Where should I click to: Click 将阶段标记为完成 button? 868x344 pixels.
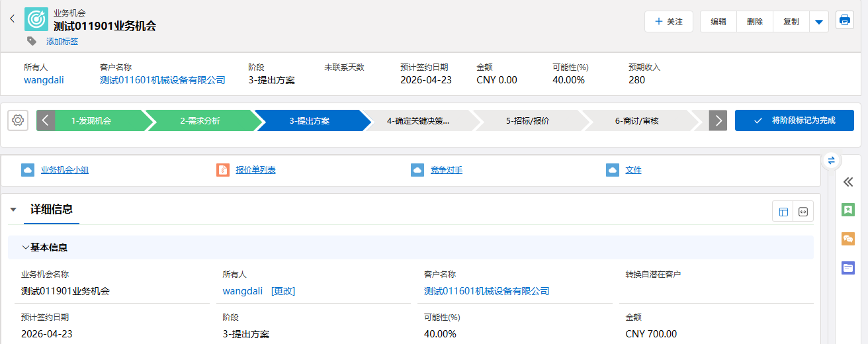click(x=794, y=120)
